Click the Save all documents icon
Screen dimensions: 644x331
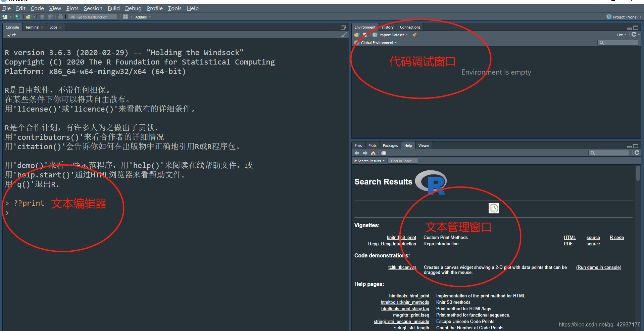50,17
